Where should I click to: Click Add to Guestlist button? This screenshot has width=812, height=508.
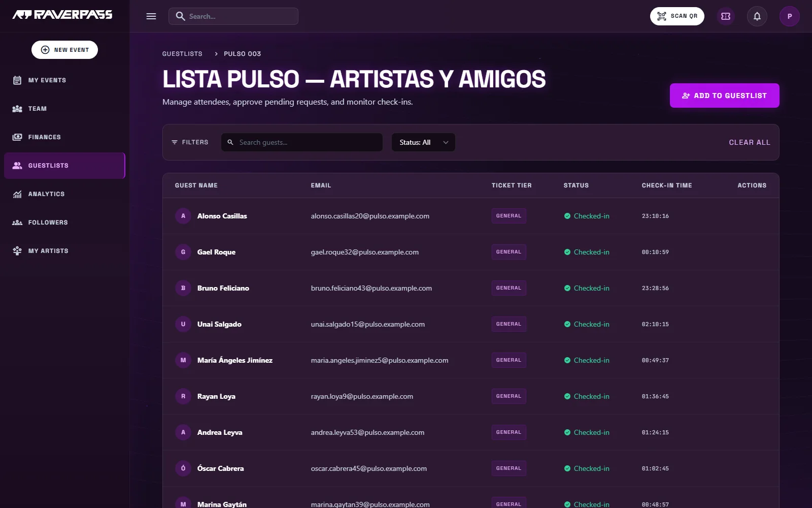tap(724, 96)
